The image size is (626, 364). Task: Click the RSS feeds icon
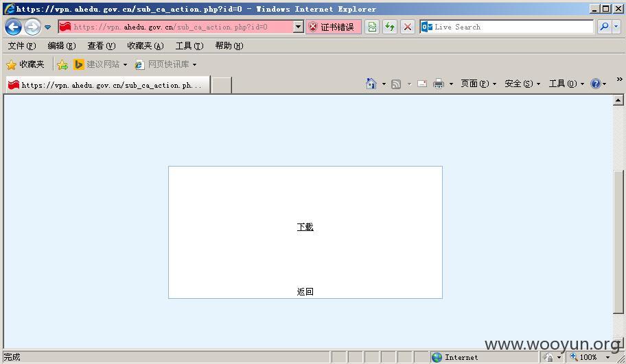[396, 84]
